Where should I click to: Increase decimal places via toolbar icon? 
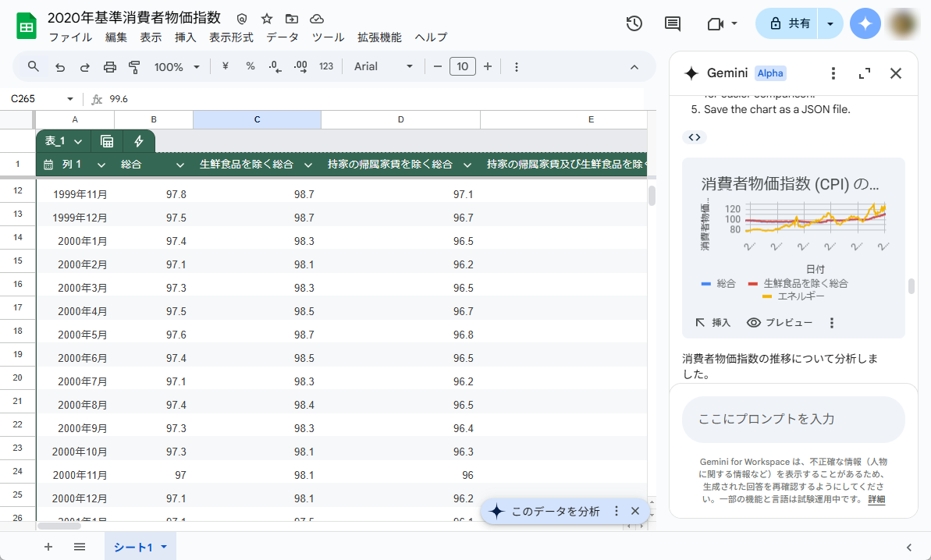point(300,67)
